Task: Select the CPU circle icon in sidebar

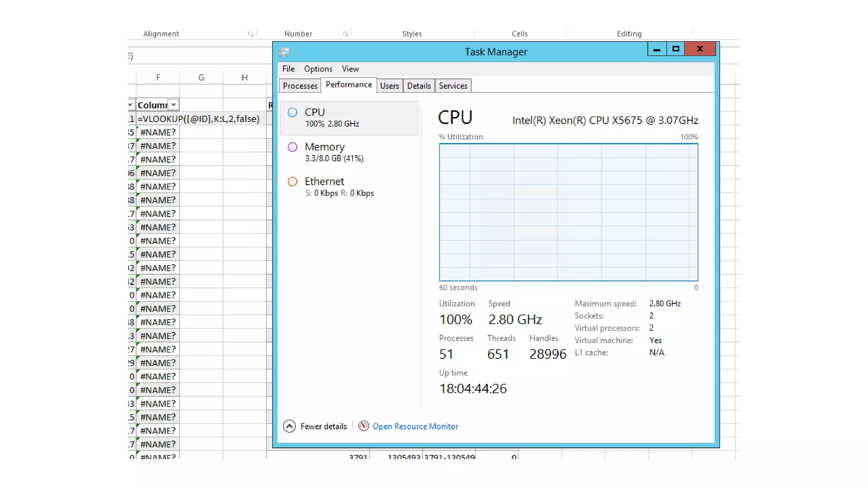Action: tap(292, 112)
